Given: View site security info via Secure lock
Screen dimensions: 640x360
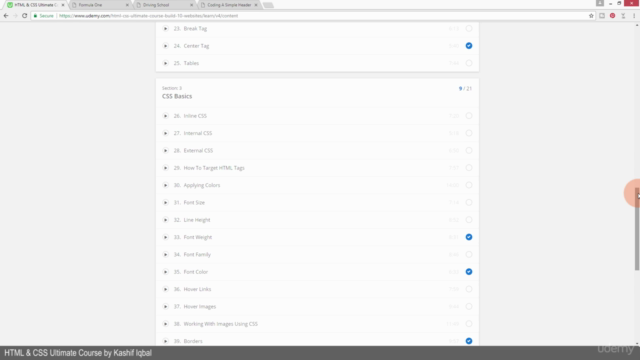Looking at the screenshot, I should click(44, 16).
